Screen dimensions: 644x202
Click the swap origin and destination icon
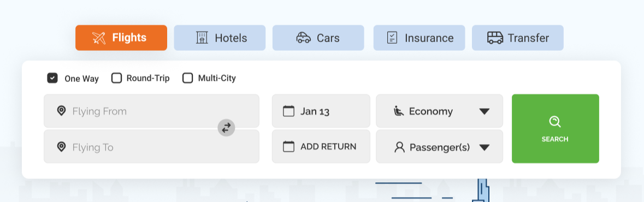[x=226, y=128]
